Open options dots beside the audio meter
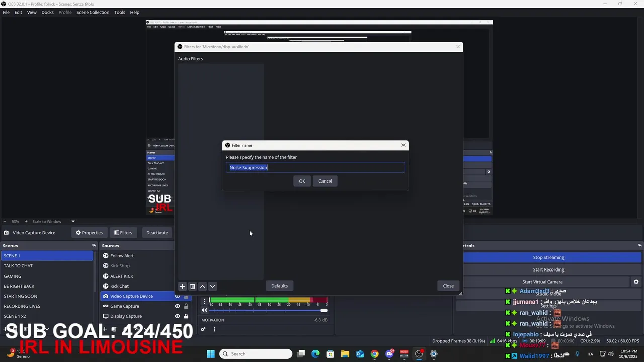This screenshot has width=644, height=362. 204,301
